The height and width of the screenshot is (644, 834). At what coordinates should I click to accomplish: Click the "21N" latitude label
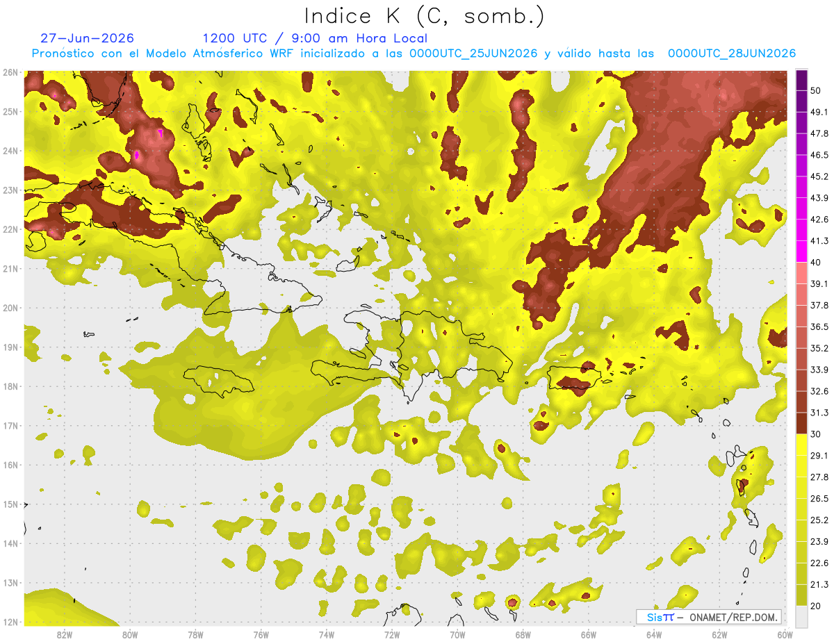point(10,268)
